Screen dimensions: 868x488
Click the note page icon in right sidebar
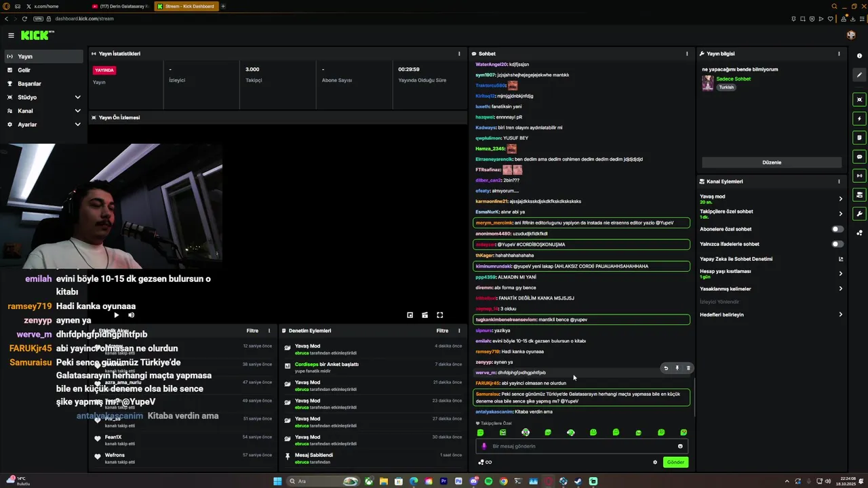[860, 138]
